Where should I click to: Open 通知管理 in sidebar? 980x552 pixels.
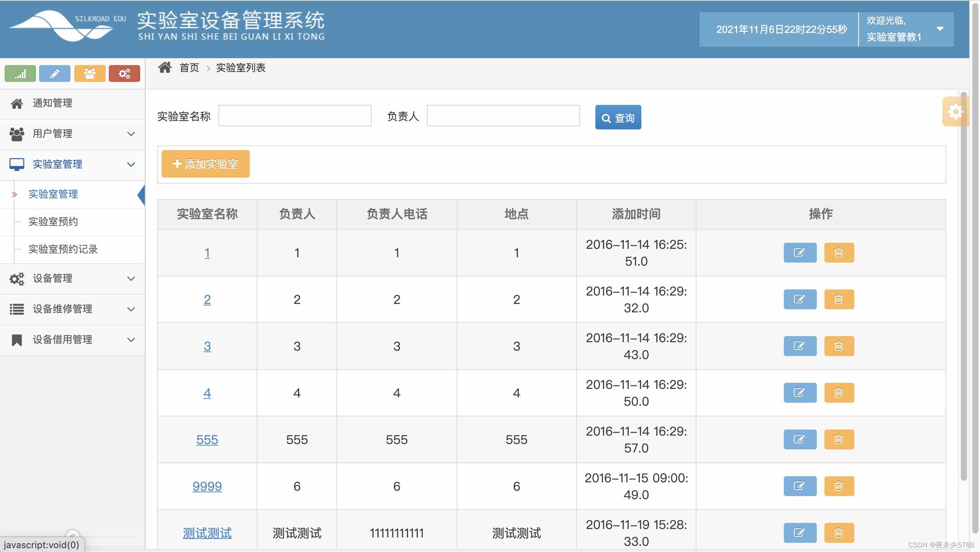(x=52, y=103)
